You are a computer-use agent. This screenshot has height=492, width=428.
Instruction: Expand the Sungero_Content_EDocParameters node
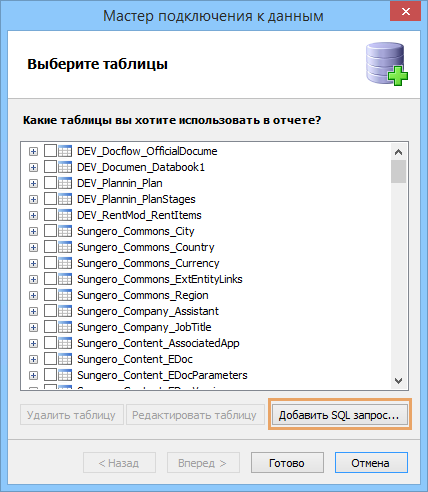(33, 375)
